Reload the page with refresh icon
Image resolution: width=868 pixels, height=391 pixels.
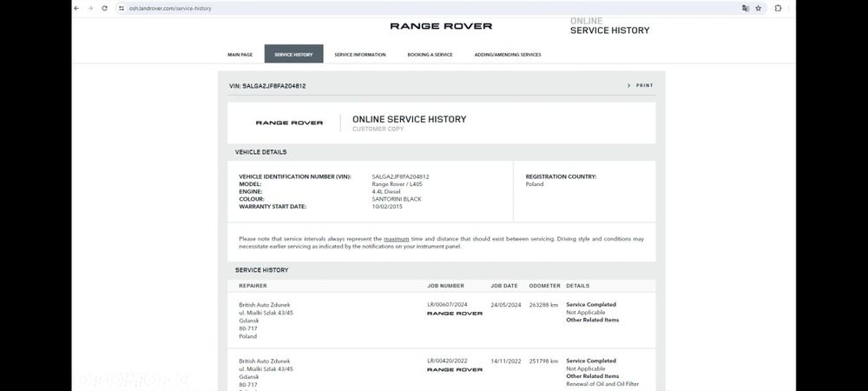pos(105,9)
